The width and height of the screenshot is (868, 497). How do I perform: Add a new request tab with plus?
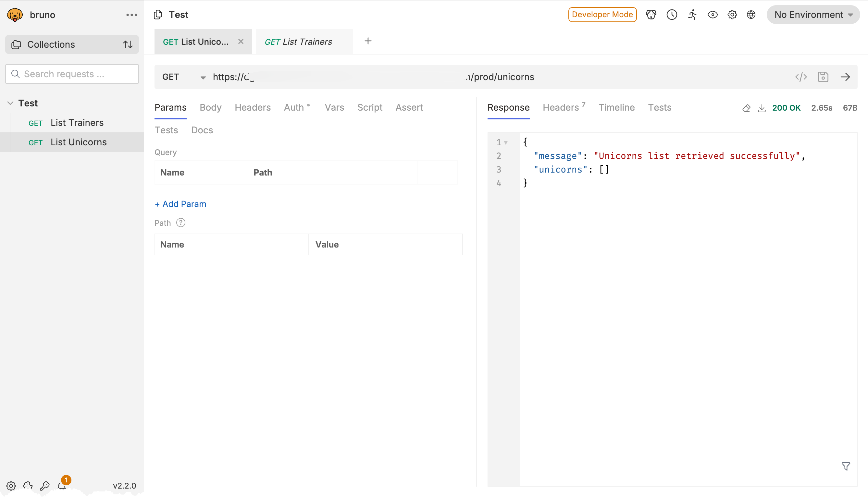(x=368, y=41)
